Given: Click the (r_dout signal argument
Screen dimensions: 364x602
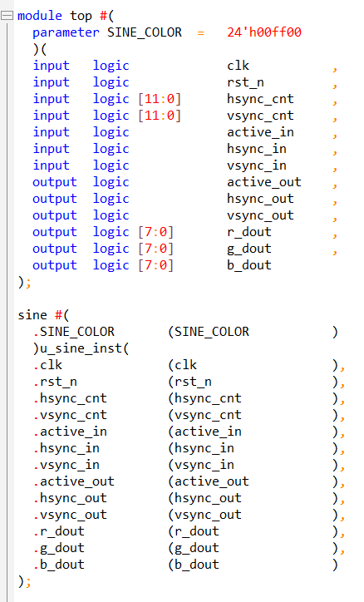Looking at the screenshot, I should [x=194, y=532].
